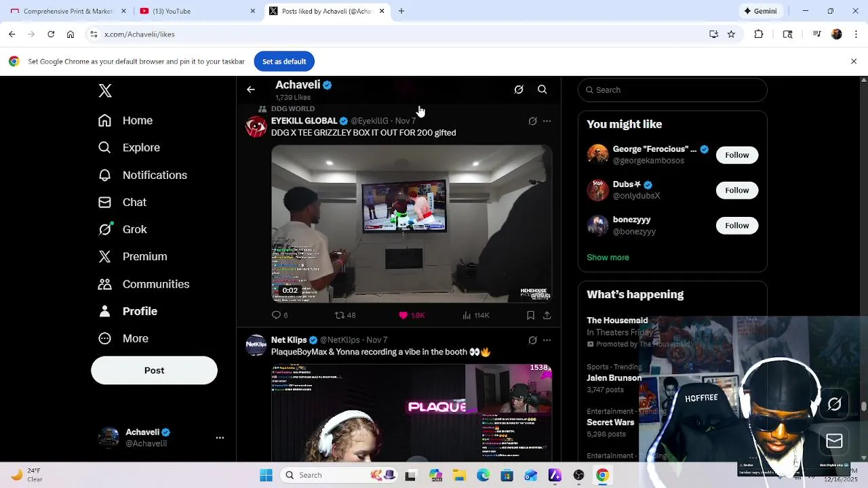Image resolution: width=868 pixels, height=488 pixels.
Task: Reload the current page
Action: pyautogui.click(x=51, y=34)
